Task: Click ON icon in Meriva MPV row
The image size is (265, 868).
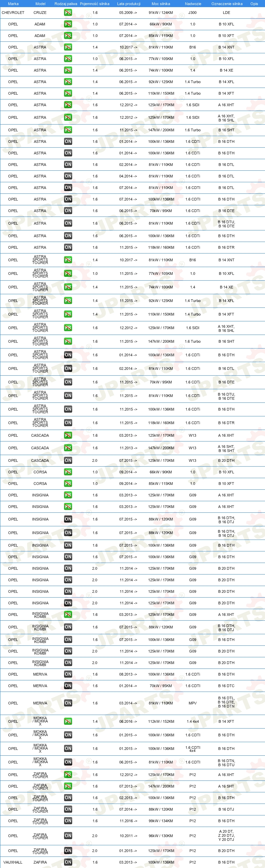Action: pos(68,703)
